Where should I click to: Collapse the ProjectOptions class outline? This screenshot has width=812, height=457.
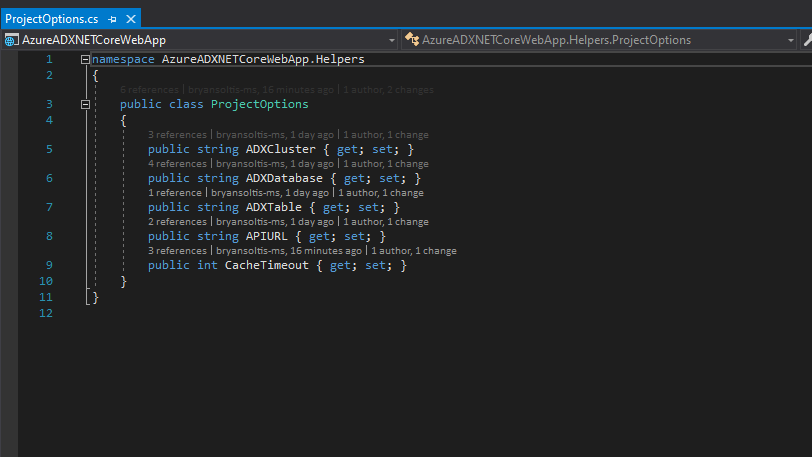tap(85, 104)
